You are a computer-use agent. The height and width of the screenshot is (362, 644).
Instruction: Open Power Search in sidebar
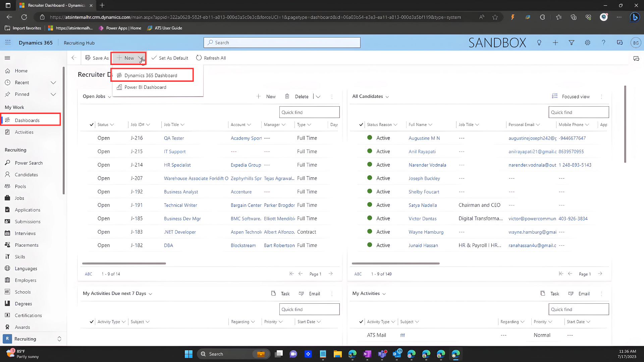[29, 163]
